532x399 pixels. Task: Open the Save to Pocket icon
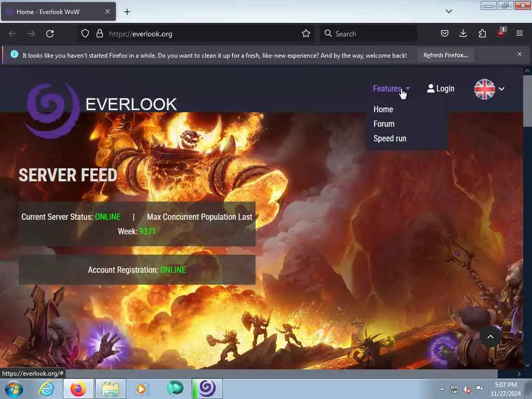(445, 33)
